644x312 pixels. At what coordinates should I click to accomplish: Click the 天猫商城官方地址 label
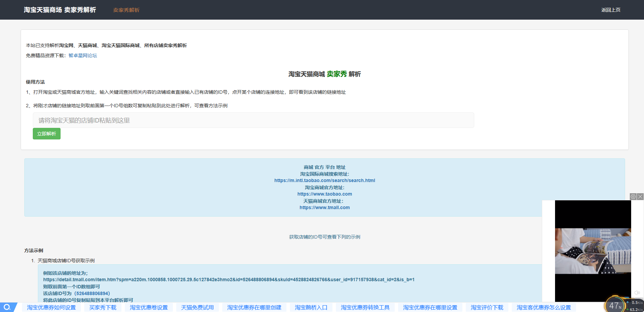tap(323, 201)
